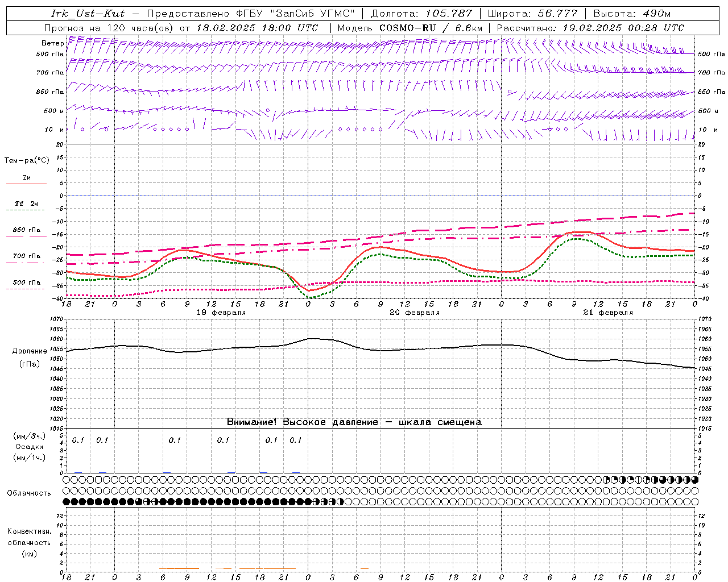Click the '(мм/1ч.)' precipitation unit label
The width and height of the screenshot is (728, 582).
click(x=30, y=458)
